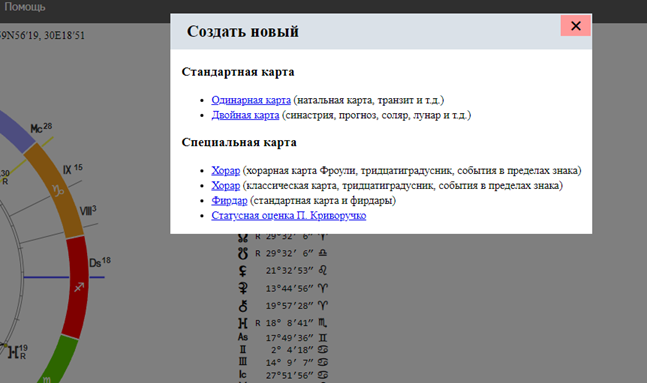The width and height of the screenshot is (647, 383).
Task: Select the Chiron glyph at 19°57′28″ row
Action: tap(243, 305)
